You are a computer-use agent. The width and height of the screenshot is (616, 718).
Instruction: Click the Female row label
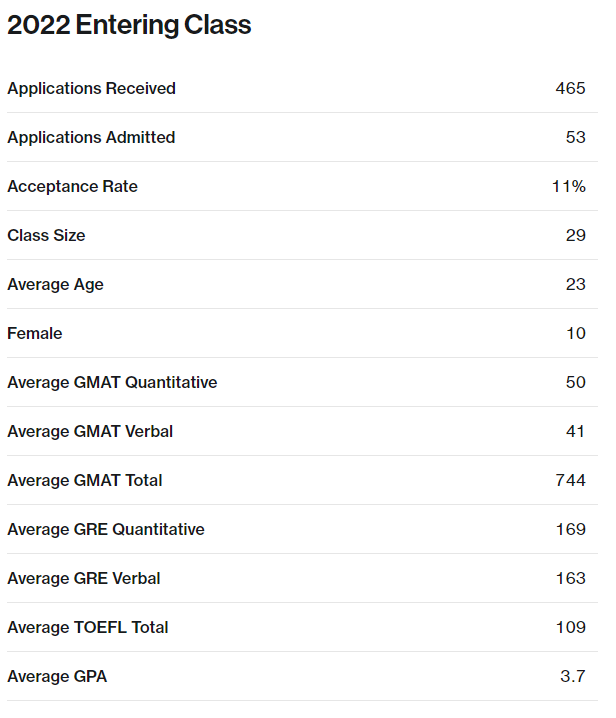click(x=34, y=333)
